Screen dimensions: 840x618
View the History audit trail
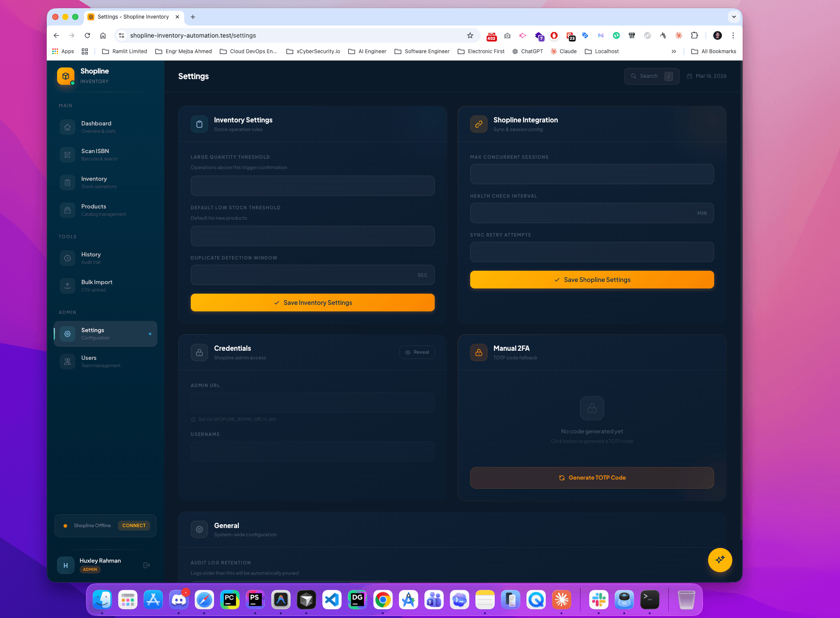click(x=91, y=258)
